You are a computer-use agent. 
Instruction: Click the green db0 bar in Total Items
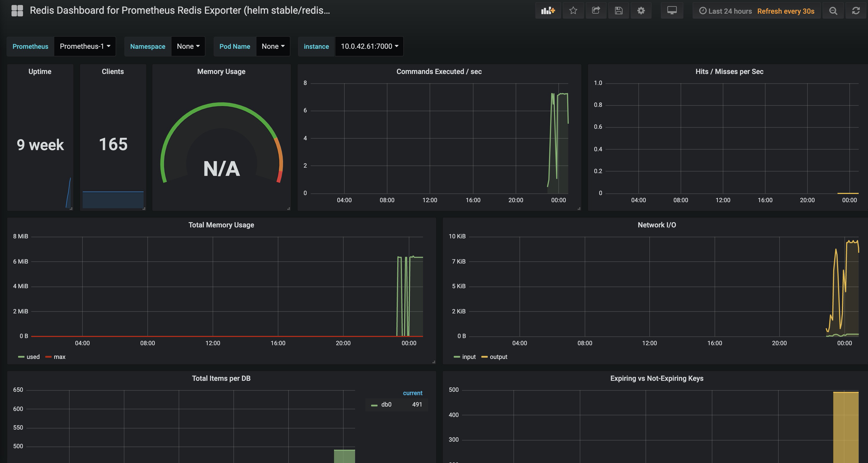pyautogui.click(x=344, y=456)
